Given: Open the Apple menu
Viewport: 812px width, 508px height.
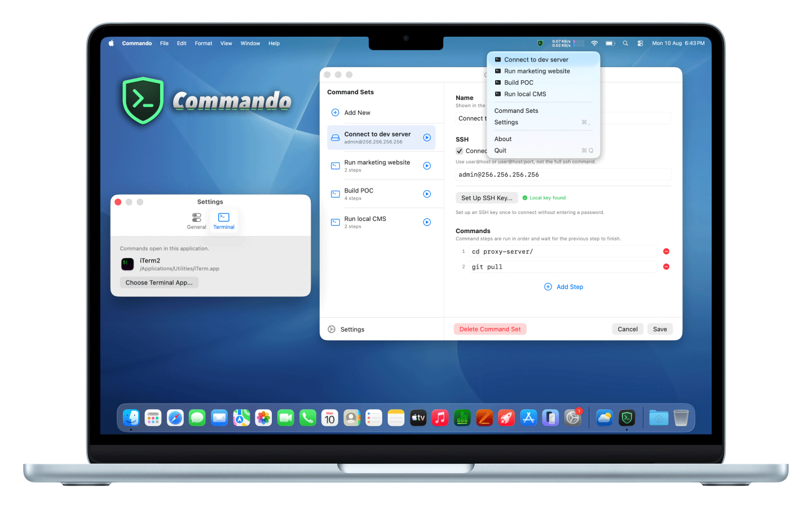Looking at the screenshot, I should pos(111,43).
